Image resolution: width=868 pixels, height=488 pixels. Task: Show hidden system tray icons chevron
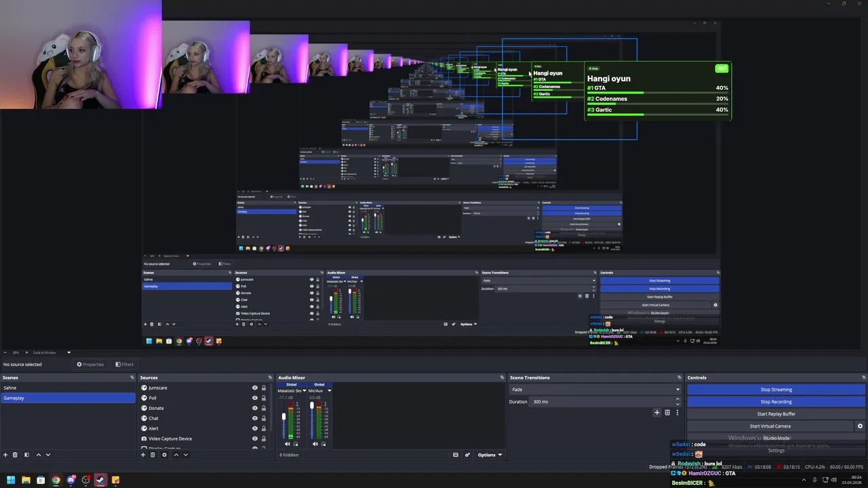point(805,480)
